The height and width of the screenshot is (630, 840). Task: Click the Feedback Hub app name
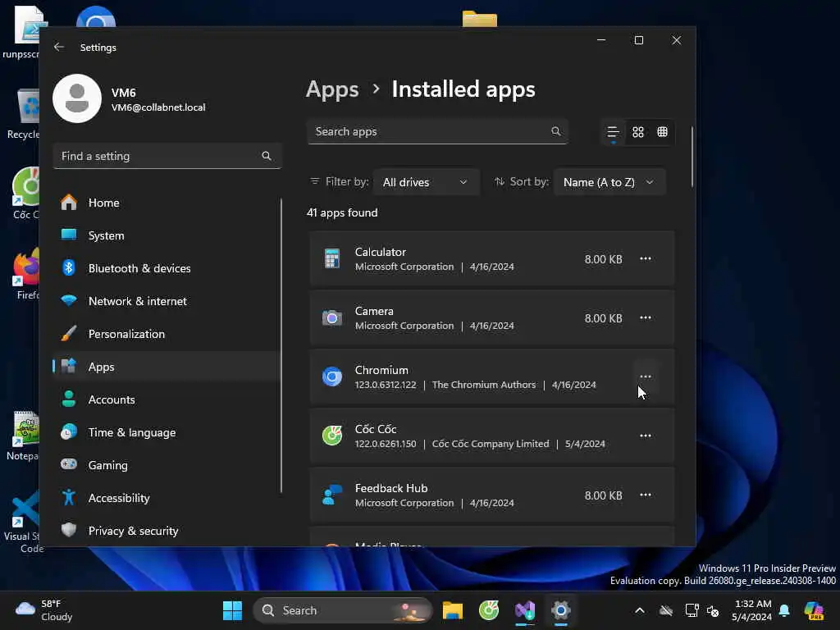391,488
